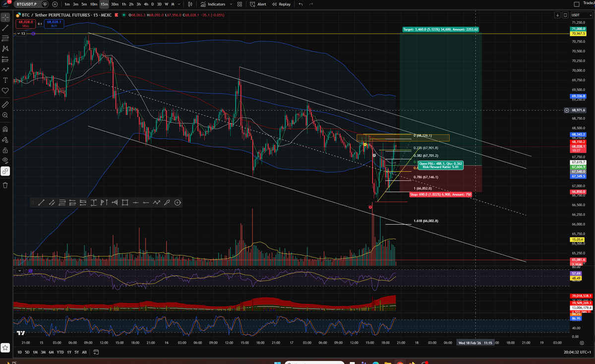Open the chart patterns tool group

[x=5, y=49]
